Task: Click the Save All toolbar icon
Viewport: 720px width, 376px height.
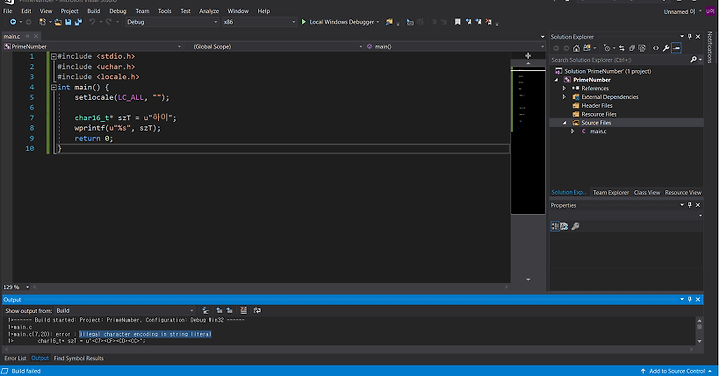Action: [78, 22]
